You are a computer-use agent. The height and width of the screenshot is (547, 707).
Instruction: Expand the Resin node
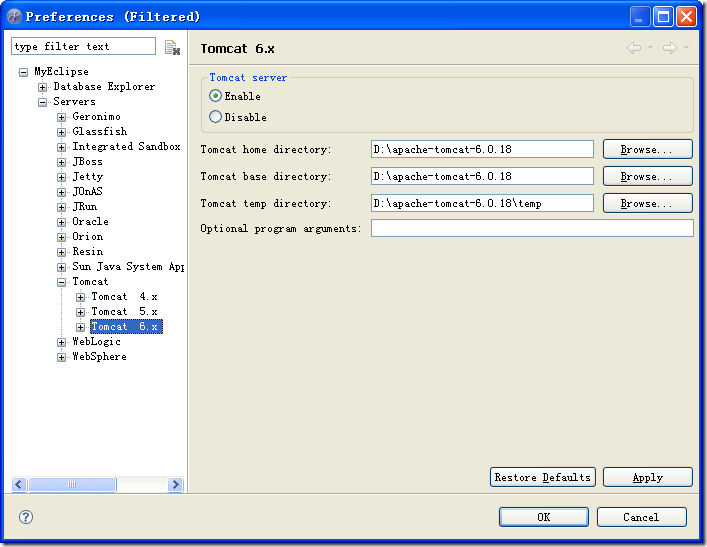pyautogui.click(x=61, y=252)
